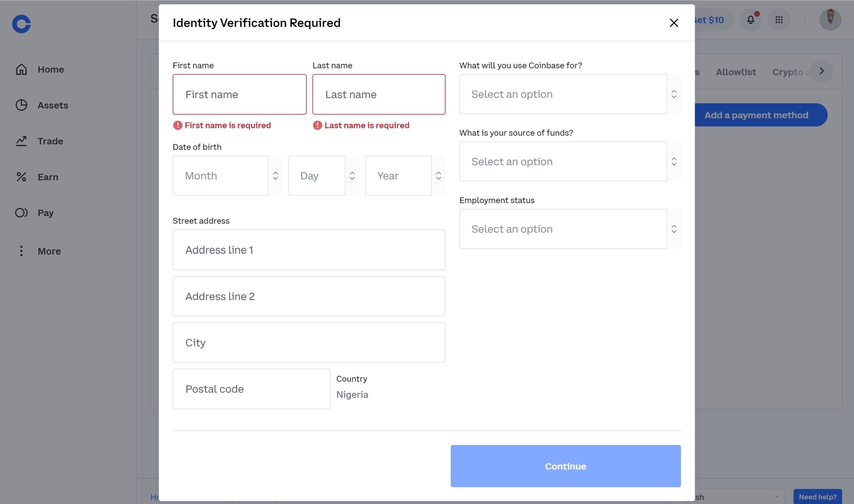
Task: Click the Employment status label
Action: 497,200
